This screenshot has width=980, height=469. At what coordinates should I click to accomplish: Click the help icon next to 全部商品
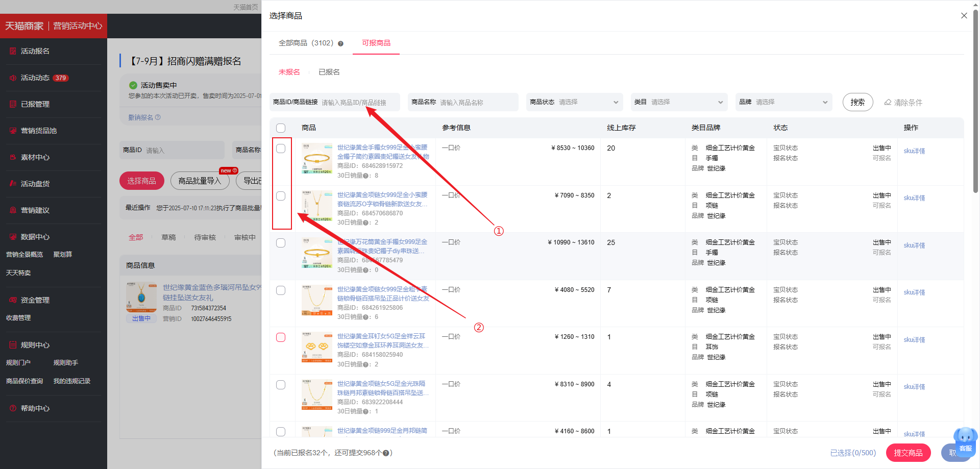[x=340, y=43]
